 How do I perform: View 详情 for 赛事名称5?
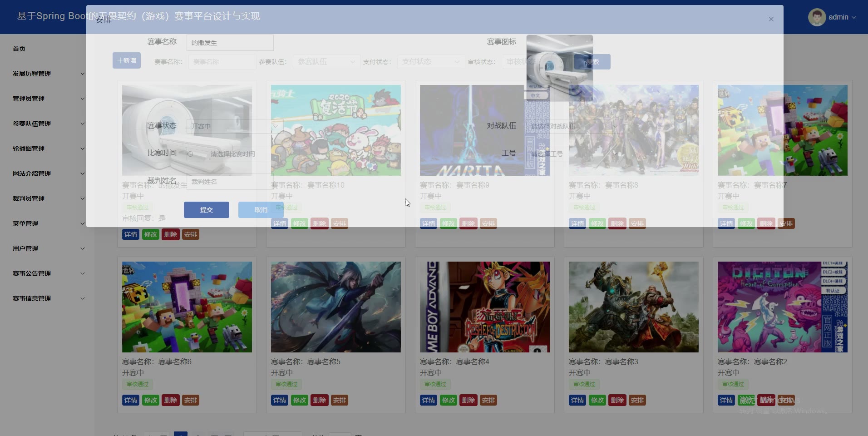tap(280, 400)
